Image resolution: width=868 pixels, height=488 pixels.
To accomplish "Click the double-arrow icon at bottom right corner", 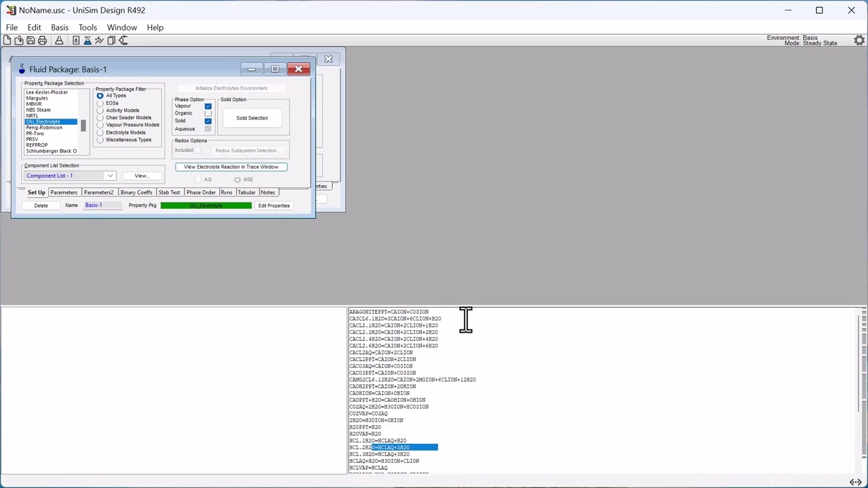I will coord(856,482).
